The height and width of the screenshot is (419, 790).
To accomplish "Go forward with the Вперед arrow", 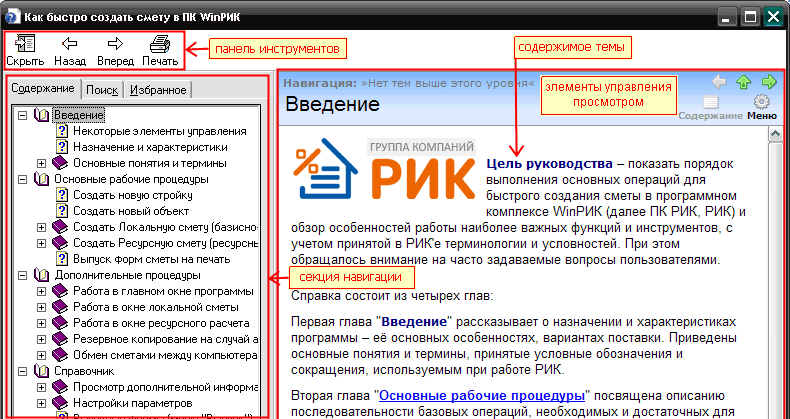I will 115,43.
